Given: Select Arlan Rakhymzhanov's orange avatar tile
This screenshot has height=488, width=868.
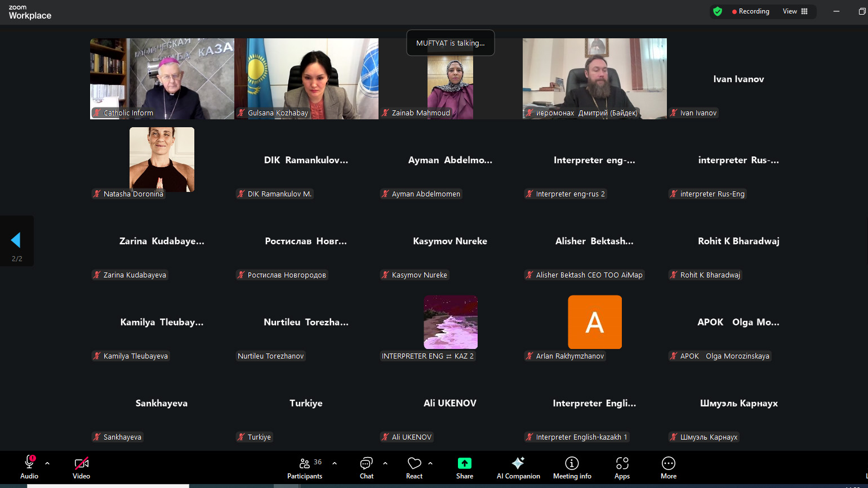Looking at the screenshot, I should 595,322.
